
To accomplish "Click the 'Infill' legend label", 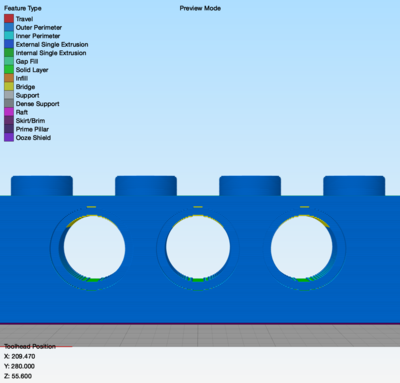I will pyautogui.click(x=22, y=78).
